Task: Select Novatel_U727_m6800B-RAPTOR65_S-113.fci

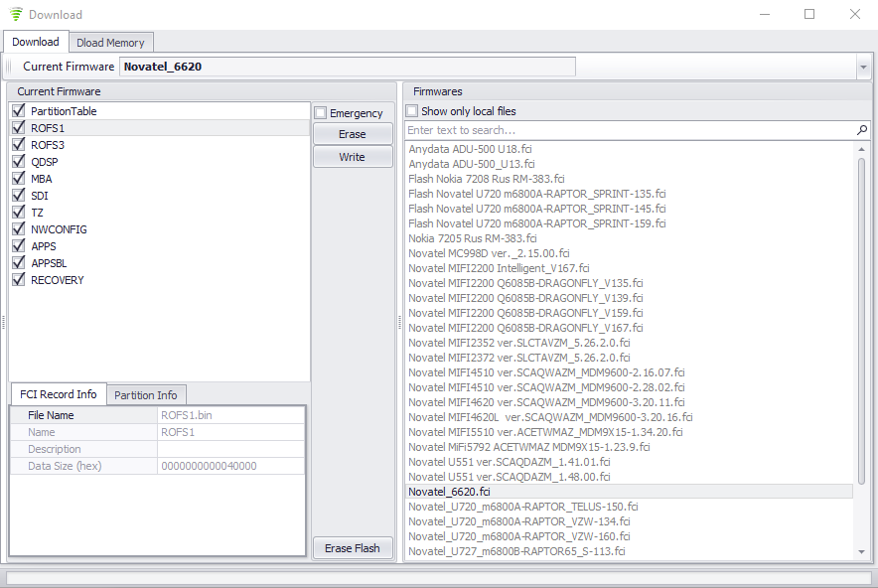Action: click(516, 551)
